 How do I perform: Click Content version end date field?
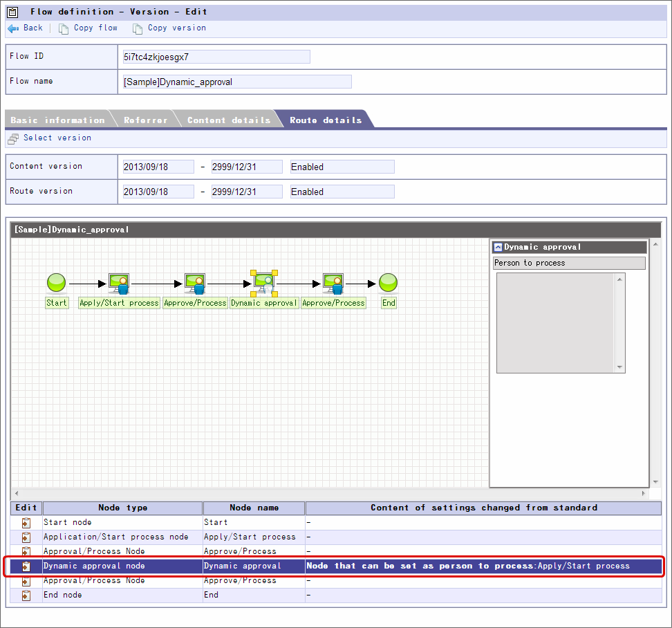[x=247, y=167]
